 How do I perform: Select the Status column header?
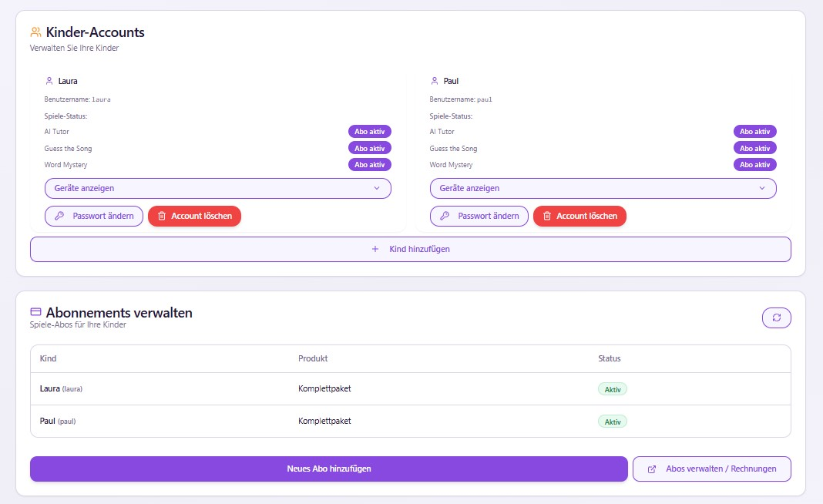(x=610, y=358)
